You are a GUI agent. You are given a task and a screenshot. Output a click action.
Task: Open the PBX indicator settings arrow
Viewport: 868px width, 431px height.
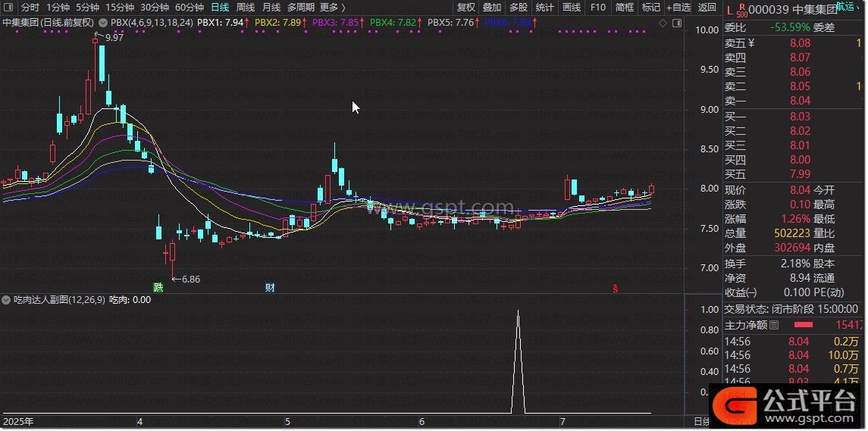click(x=104, y=23)
